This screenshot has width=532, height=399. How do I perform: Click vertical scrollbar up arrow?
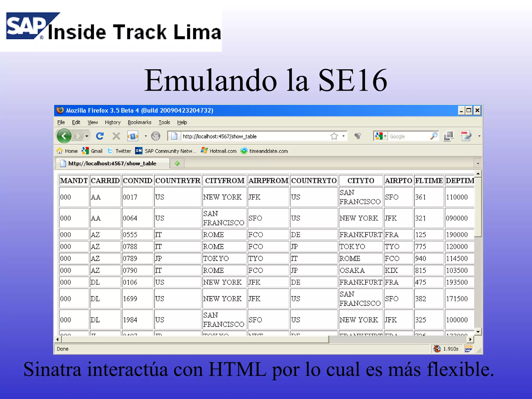(x=478, y=174)
